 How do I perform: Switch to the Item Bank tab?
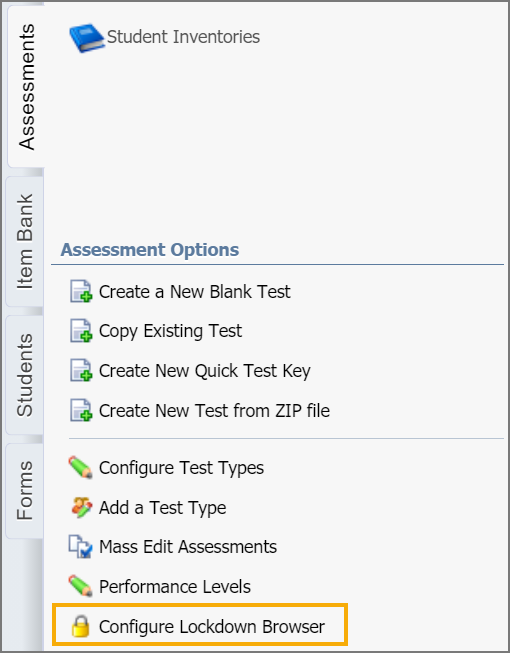tap(25, 241)
